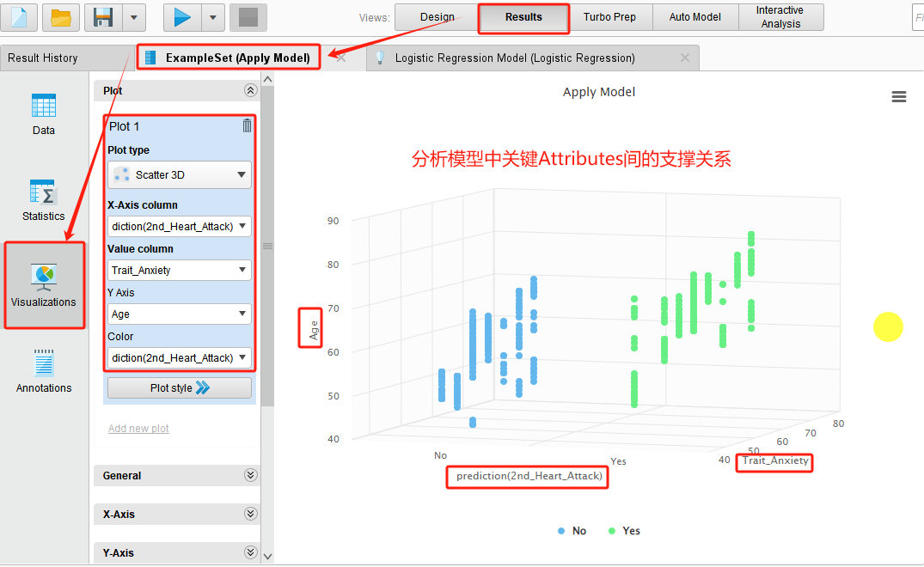Click the config panel scroll down arrow

[267, 556]
